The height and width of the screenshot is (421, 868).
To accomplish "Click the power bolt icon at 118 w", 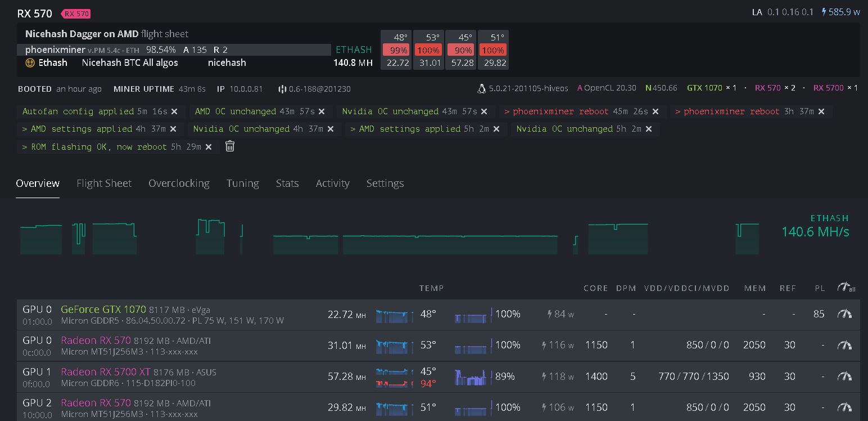I will (544, 377).
